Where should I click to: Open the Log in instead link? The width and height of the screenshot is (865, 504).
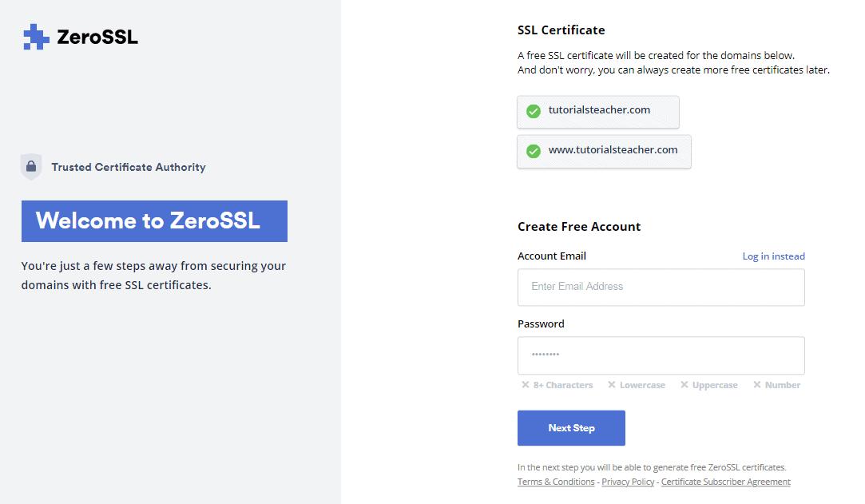coord(773,256)
